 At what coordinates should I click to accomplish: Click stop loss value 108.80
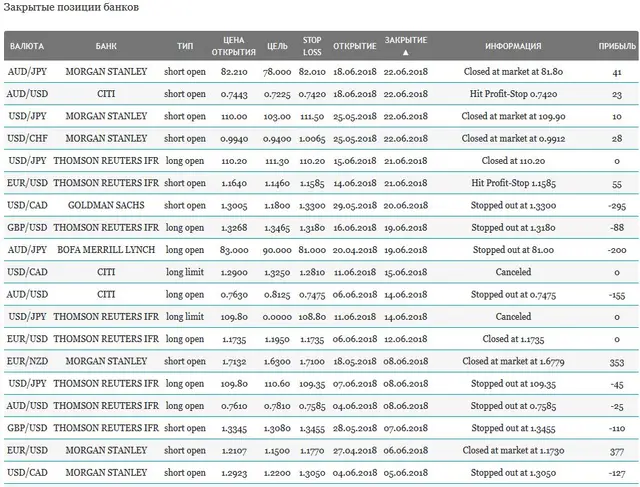[x=312, y=317]
